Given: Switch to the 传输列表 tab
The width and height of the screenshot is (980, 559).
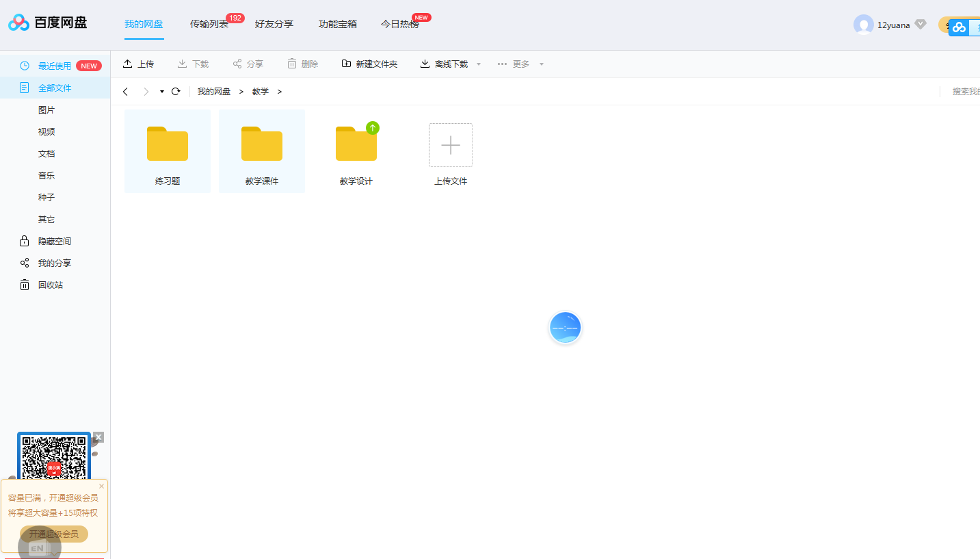Looking at the screenshot, I should [209, 24].
